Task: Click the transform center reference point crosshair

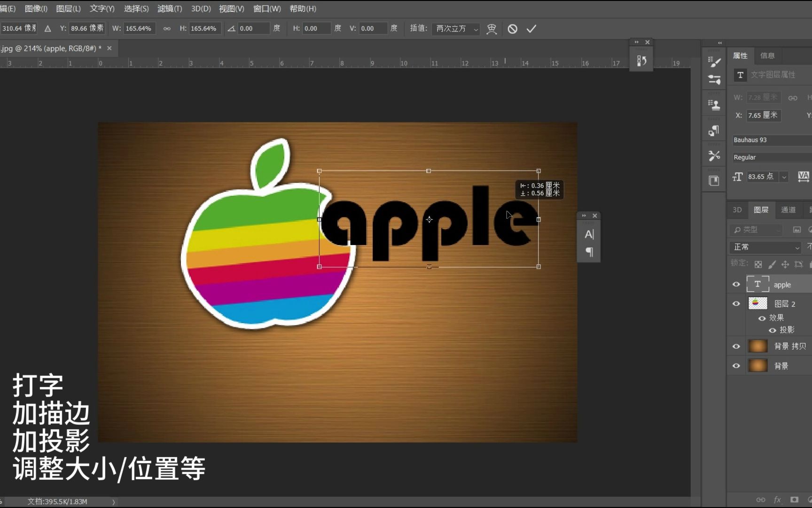Action: pos(429,219)
